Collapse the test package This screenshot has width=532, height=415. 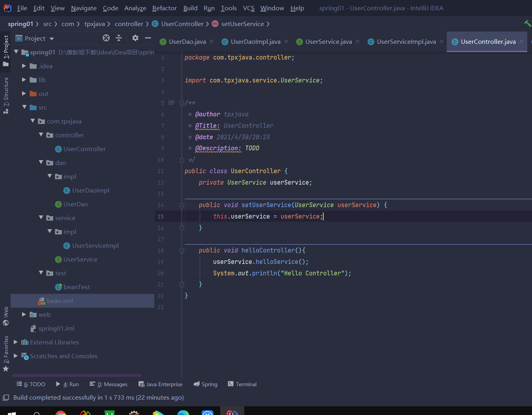41,273
